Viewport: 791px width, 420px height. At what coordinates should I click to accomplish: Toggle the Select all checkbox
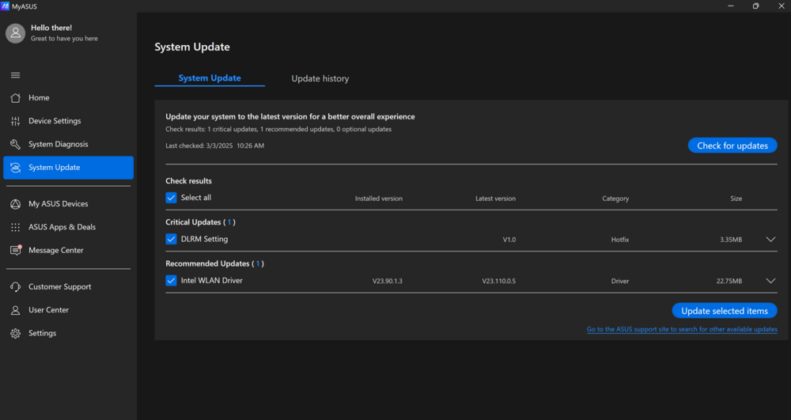pyautogui.click(x=171, y=198)
